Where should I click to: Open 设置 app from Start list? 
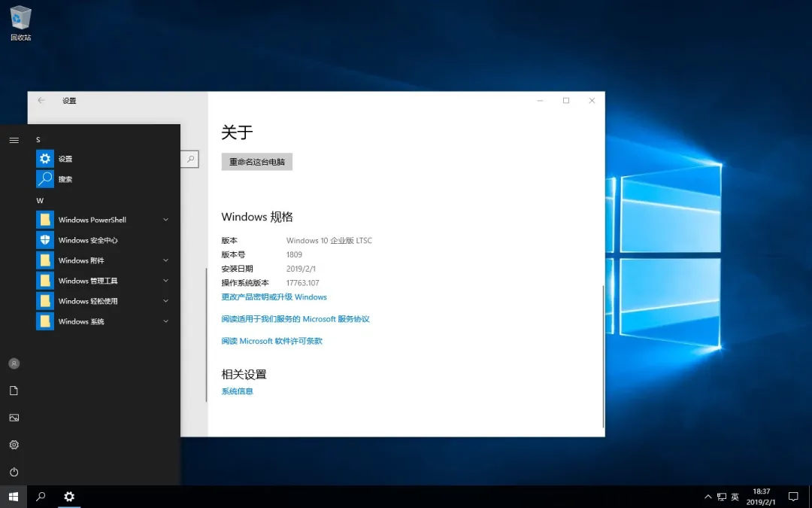click(x=102, y=159)
